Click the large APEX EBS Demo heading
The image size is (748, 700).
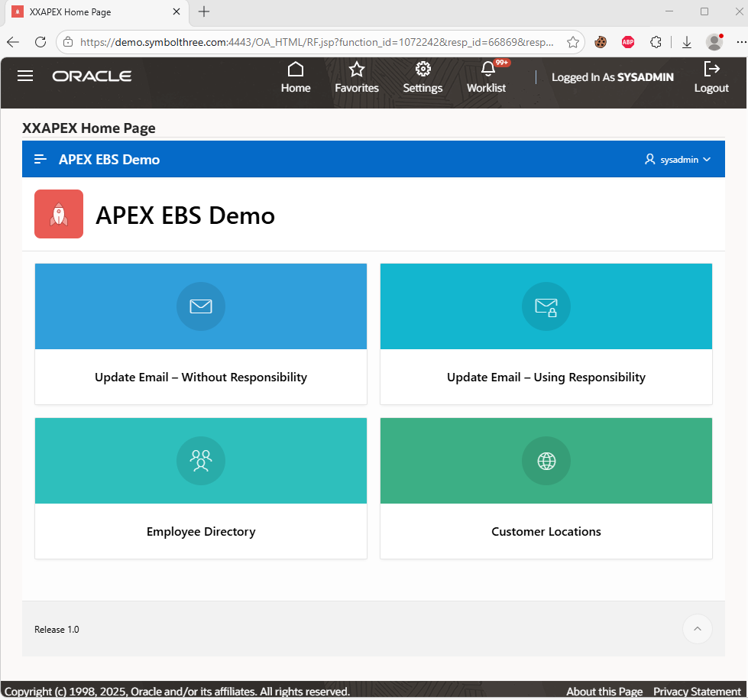click(x=185, y=216)
